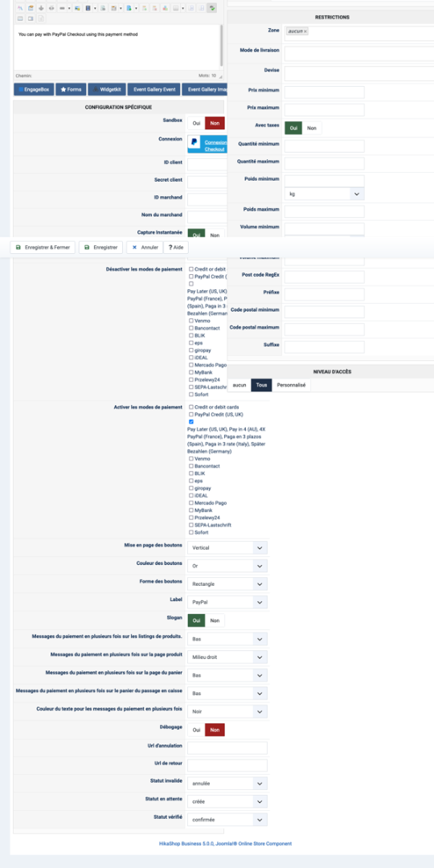Insert a horizontal rule from editor toolbar

coord(61,8)
